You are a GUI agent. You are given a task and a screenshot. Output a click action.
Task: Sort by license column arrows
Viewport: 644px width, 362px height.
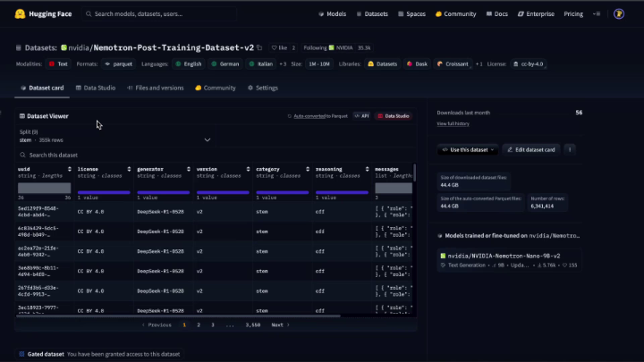[129, 169]
